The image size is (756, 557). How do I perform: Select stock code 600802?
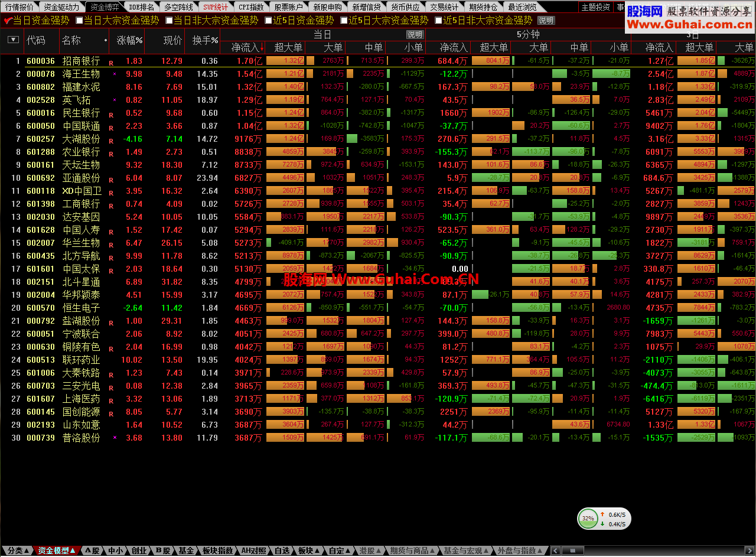tap(41, 87)
